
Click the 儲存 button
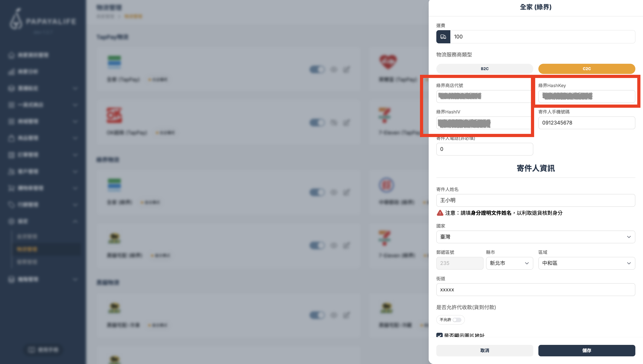point(586,350)
